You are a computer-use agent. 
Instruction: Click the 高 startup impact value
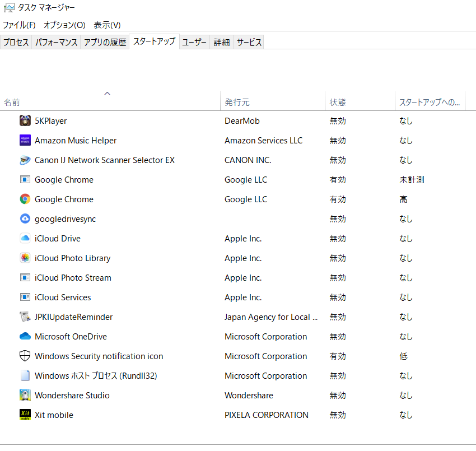point(403,199)
